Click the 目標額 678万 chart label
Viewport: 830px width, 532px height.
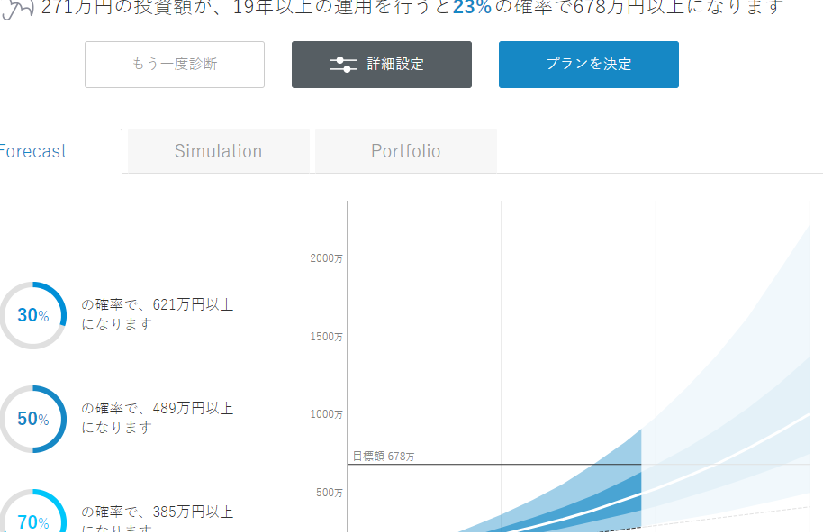[384, 456]
